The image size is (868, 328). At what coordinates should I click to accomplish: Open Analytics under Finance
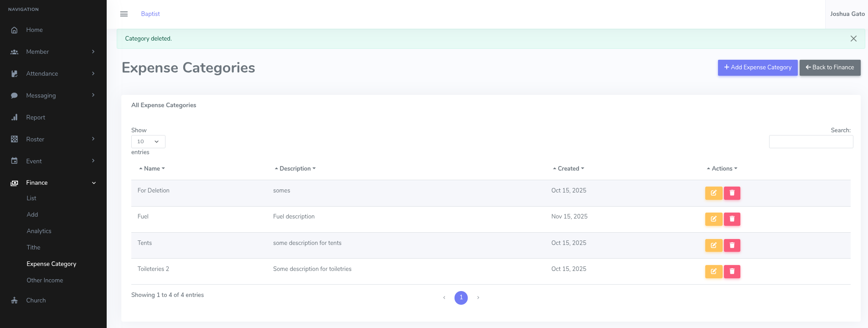[39, 231]
